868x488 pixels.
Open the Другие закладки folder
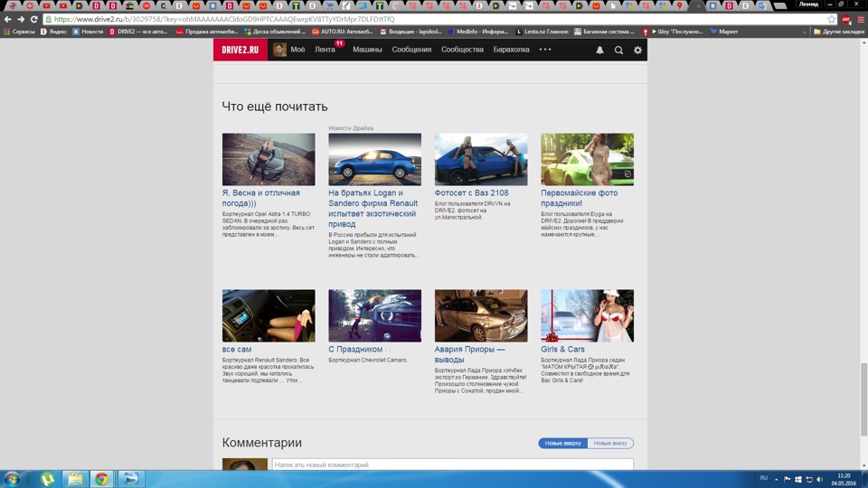pyautogui.click(x=839, y=32)
